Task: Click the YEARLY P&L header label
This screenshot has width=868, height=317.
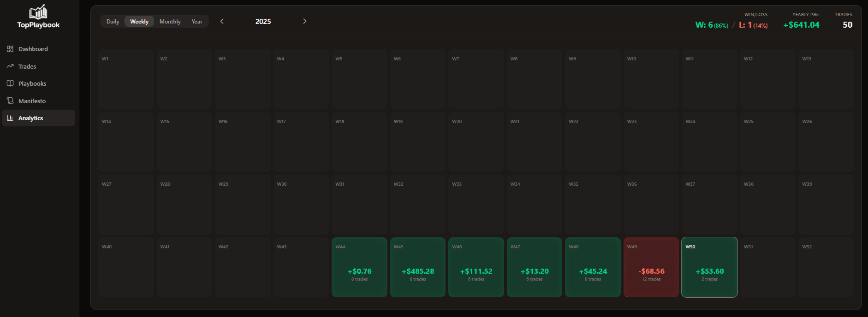Action: pos(806,15)
